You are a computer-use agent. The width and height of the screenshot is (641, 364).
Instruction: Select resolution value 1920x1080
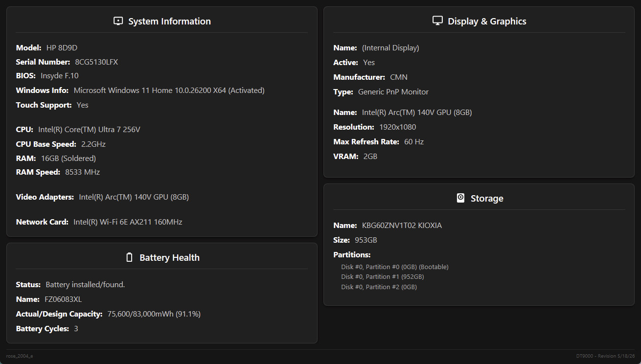pyautogui.click(x=398, y=127)
